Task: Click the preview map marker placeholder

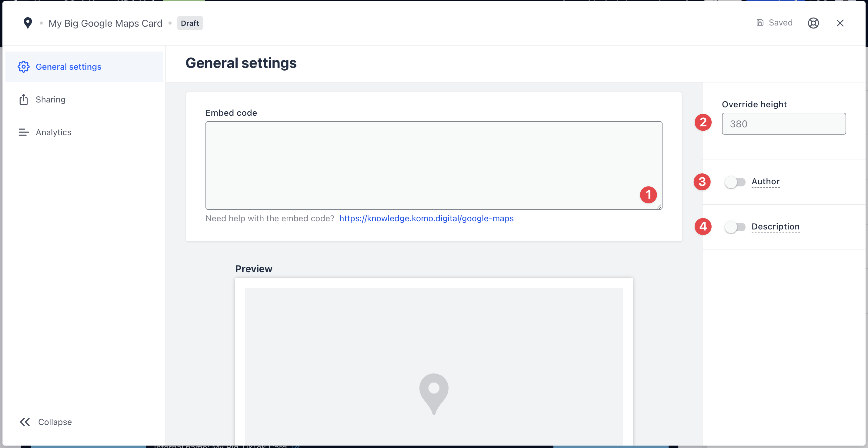Action: (434, 393)
